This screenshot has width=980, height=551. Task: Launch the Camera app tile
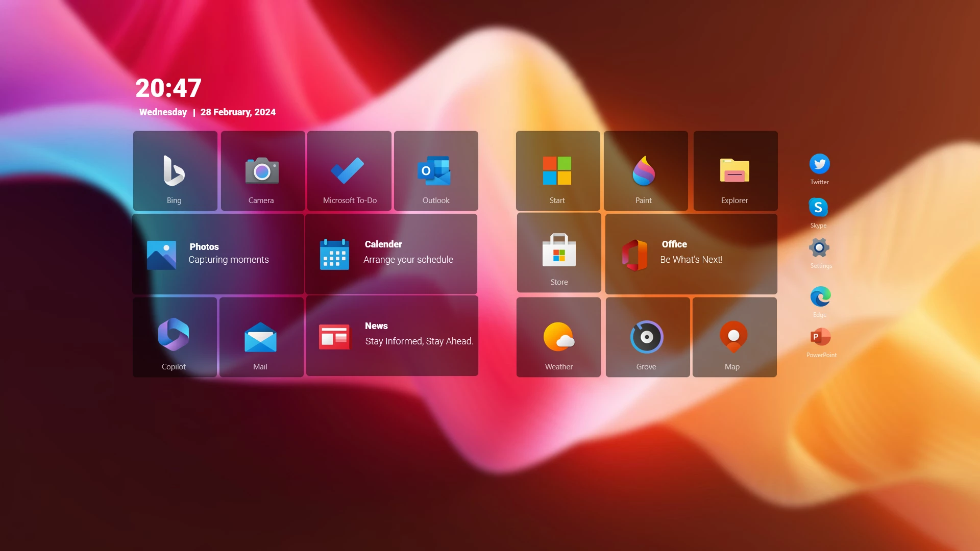(x=263, y=171)
